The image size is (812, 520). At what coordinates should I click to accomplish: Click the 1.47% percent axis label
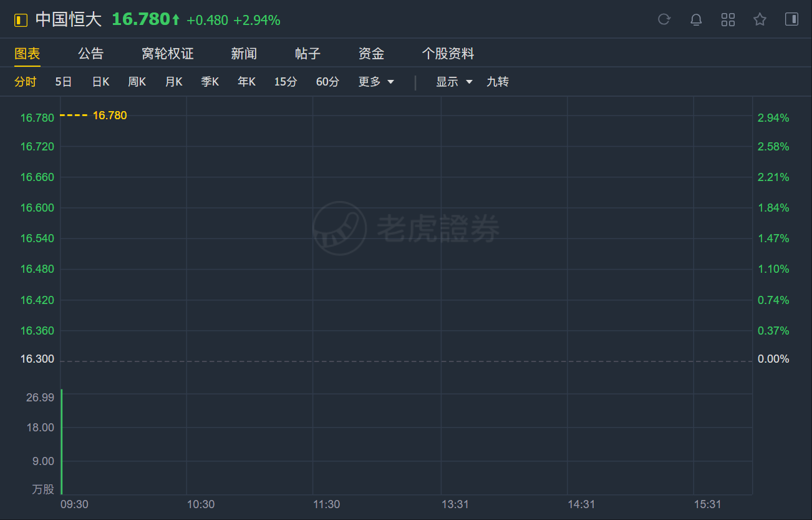pos(773,238)
